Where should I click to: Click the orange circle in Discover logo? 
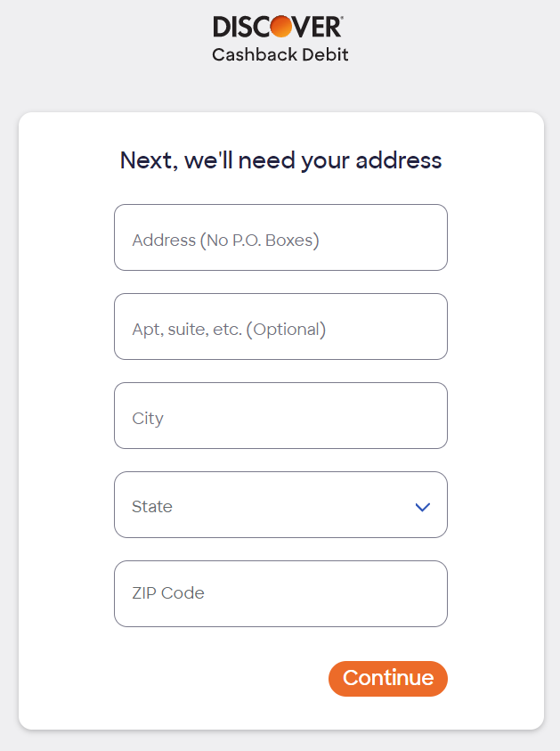281,27
